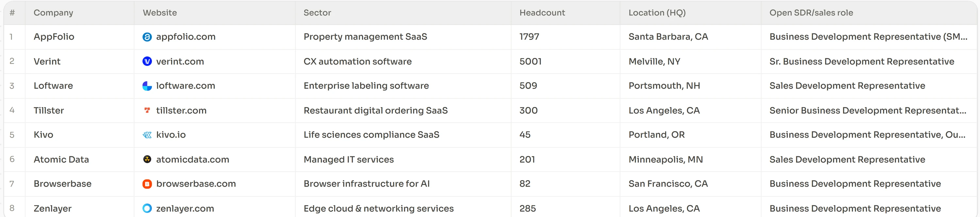Click the Portsmouth, NH location cell
This screenshot has width=980, height=217.
pos(691,86)
